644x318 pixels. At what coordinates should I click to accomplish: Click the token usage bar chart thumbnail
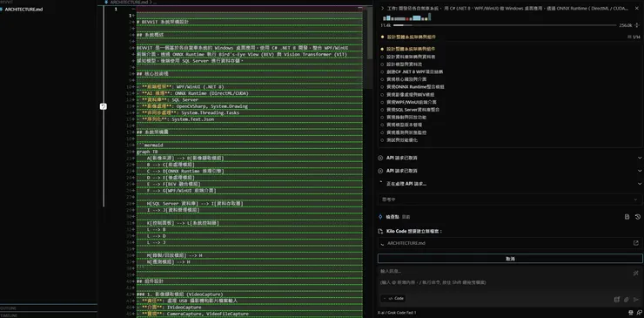pyautogui.click(x=406, y=17)
